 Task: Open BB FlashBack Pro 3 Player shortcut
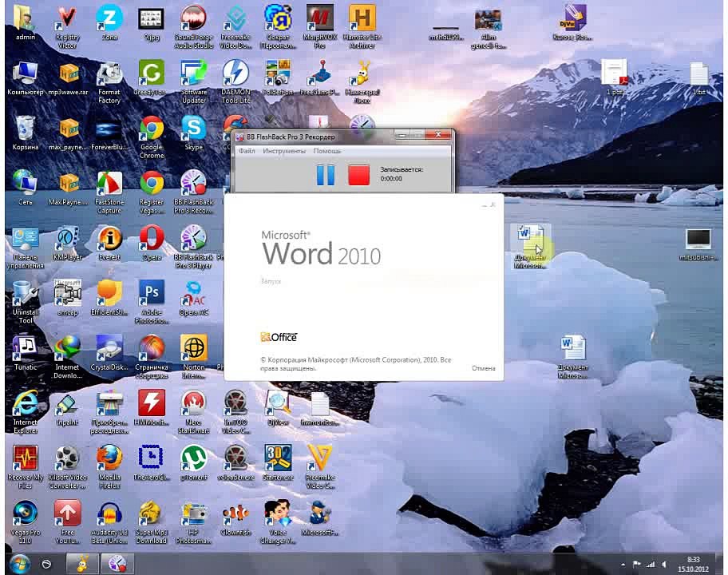click(x=194, y=247)
